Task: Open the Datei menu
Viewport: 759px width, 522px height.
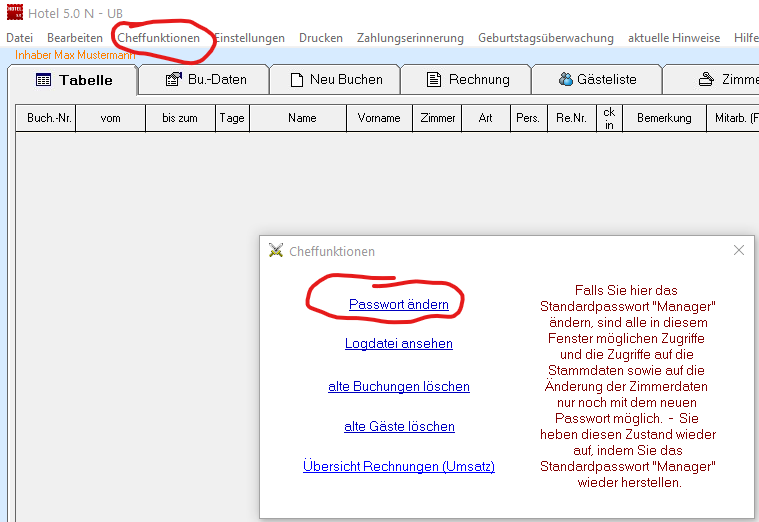Action: pos(20,38)
